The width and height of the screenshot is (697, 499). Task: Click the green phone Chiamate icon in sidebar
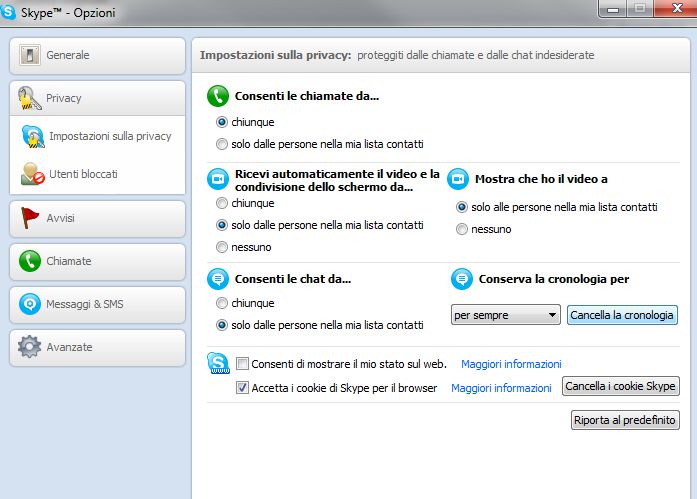pyautogui.click(x=30, y=261)
